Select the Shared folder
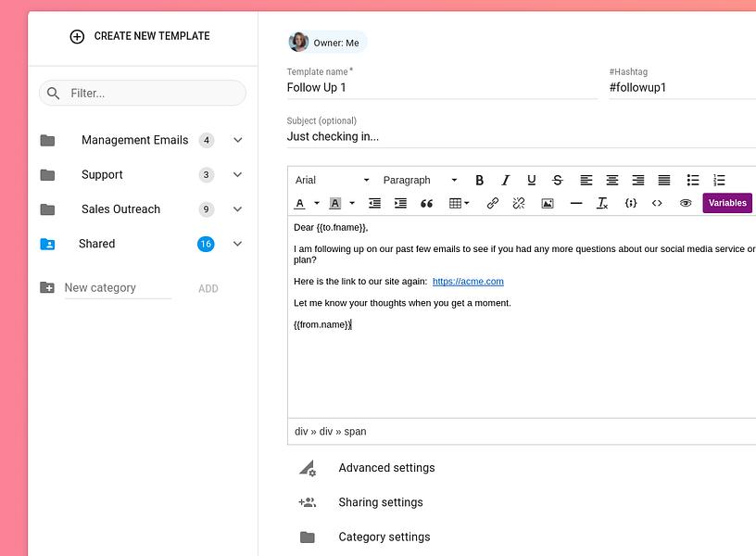 point(97,244)
